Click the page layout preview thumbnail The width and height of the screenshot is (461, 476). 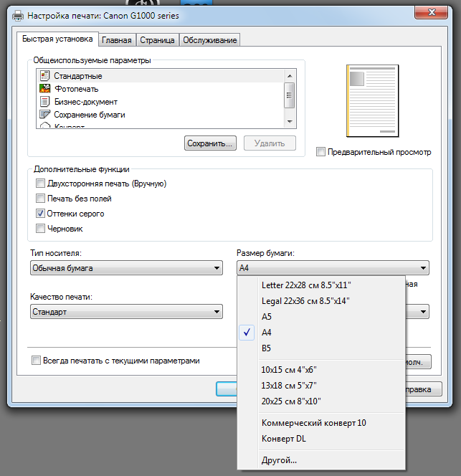(373, 101)
